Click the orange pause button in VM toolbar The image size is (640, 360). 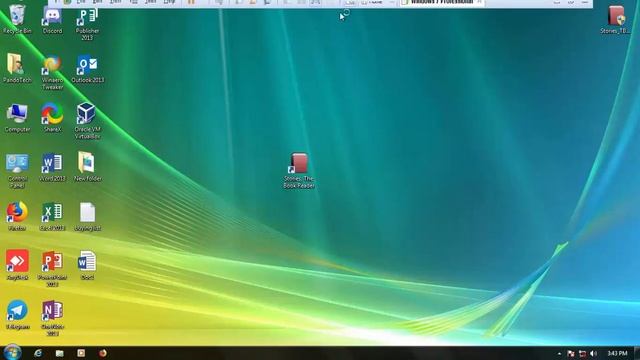pyautogui.click(x=191, y=2)
